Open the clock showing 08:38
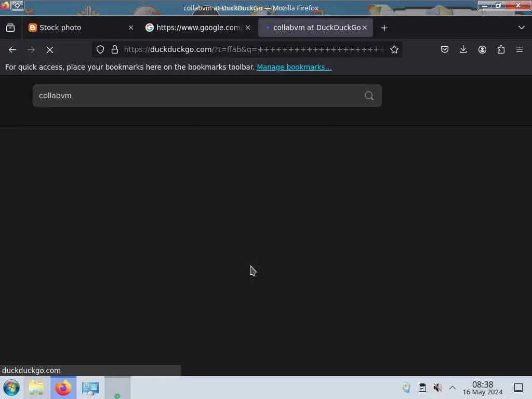Screen dimensions: 532x399 coord(483,388)
